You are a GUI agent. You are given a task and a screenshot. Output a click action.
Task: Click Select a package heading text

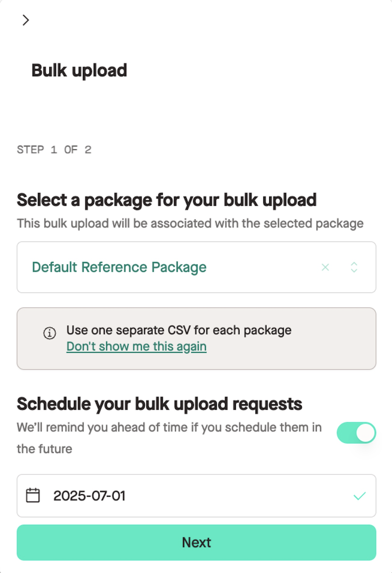(x=166, y=200)
